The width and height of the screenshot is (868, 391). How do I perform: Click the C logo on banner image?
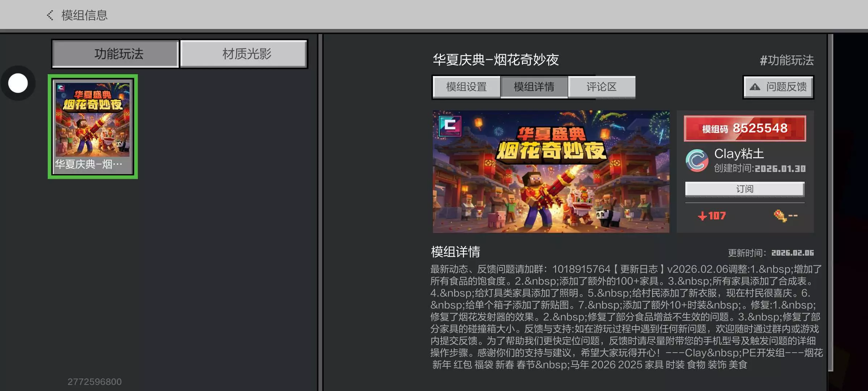(x=450, y=126)
